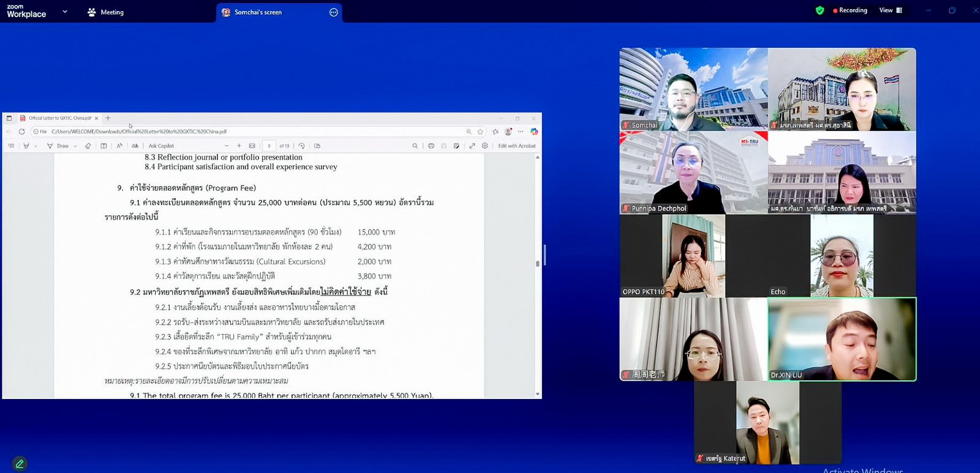This screenshot has width=980, height=473.
Task: Open the PDF search magnifier icon
Action: 415,146
